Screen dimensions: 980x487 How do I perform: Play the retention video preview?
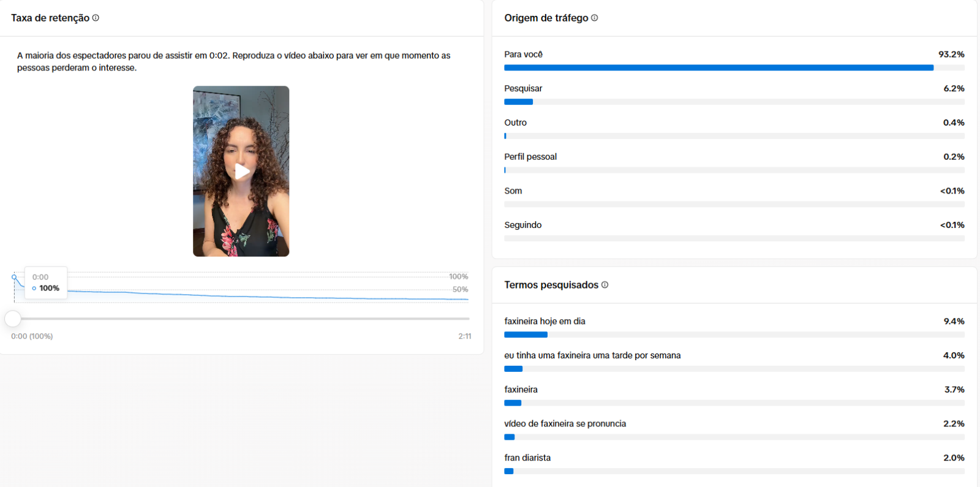242,172
